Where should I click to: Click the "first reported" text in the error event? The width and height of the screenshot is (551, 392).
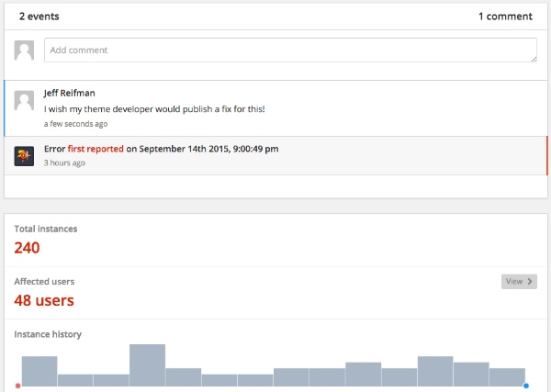click(95, 149)
